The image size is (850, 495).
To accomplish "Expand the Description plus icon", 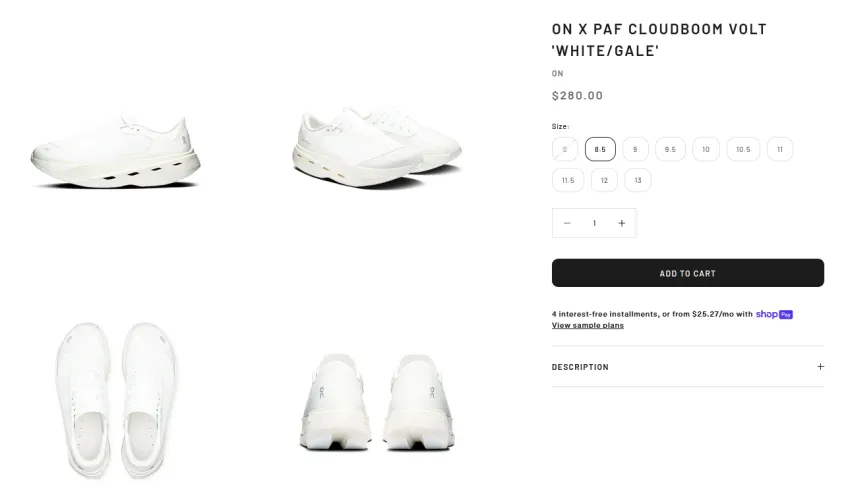I will pos(821,367).
